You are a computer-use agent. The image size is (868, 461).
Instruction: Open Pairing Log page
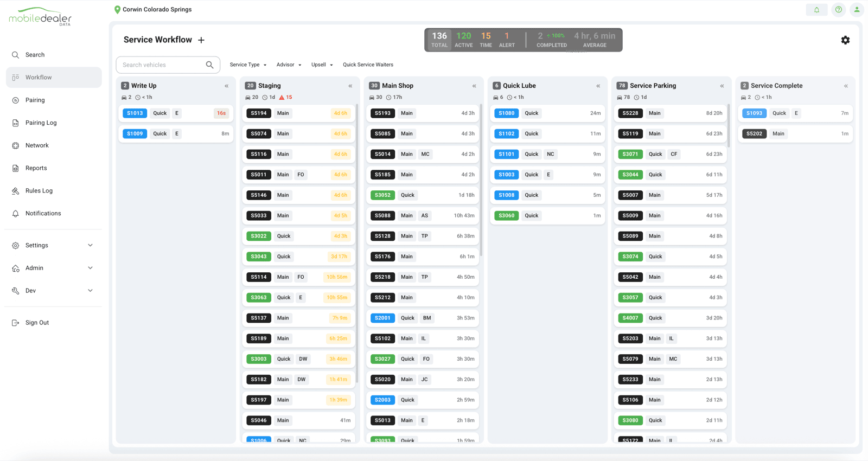(x=41, y=123)
